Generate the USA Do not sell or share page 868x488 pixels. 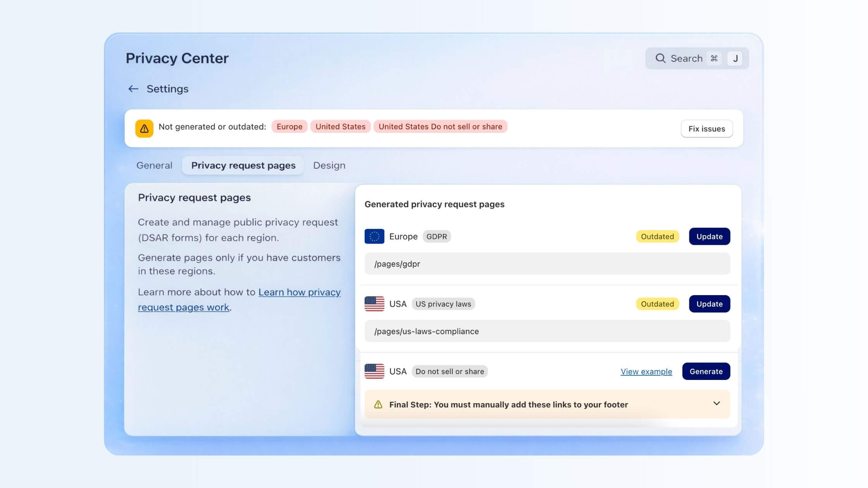click(706, 371)
